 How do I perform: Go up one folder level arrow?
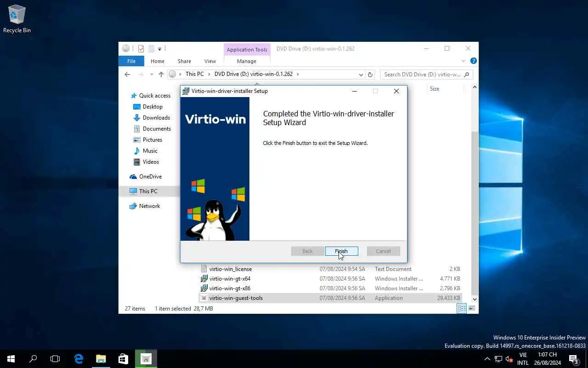coord(161,74)
